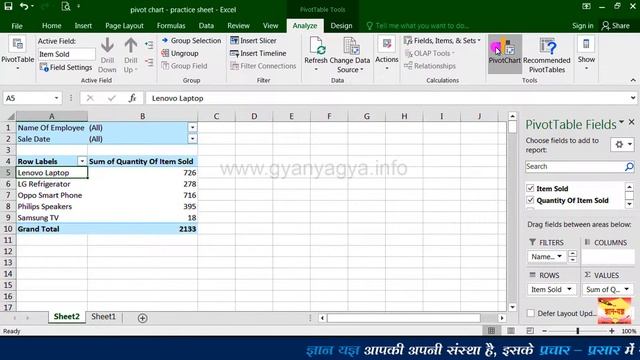Screen dimensions: 640x360
Task: Switch to the Review tab
Action: pyautogui.click(x=238, y=26)
